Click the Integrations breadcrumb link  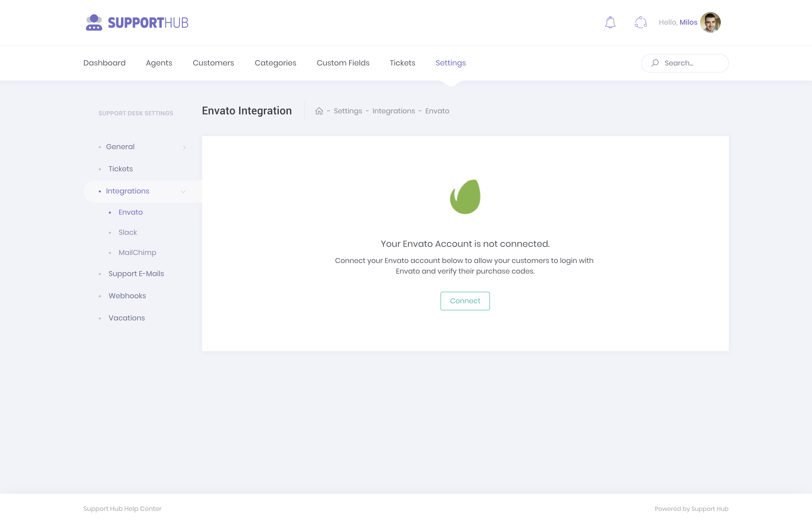click(394, 111)
